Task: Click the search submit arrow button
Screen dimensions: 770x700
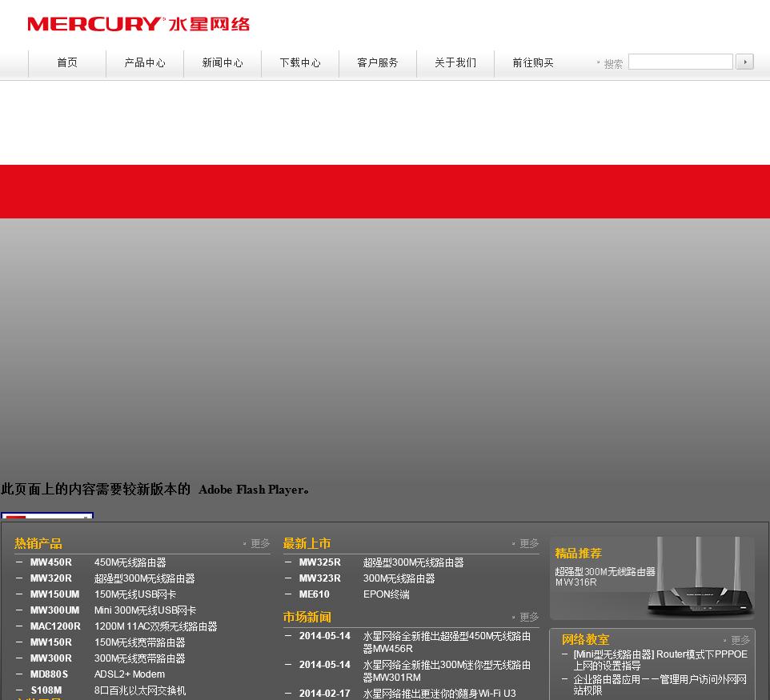Action: pyautogui.click(x=744, y=62)
